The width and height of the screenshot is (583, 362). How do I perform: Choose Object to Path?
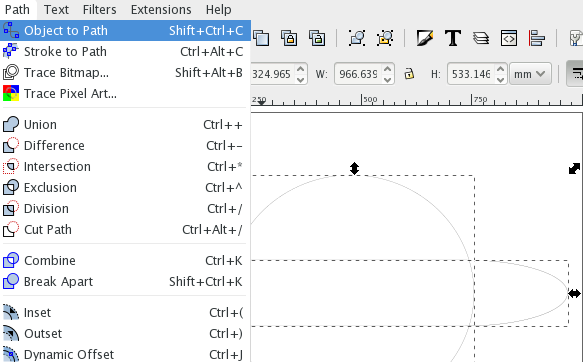[125, 30]
